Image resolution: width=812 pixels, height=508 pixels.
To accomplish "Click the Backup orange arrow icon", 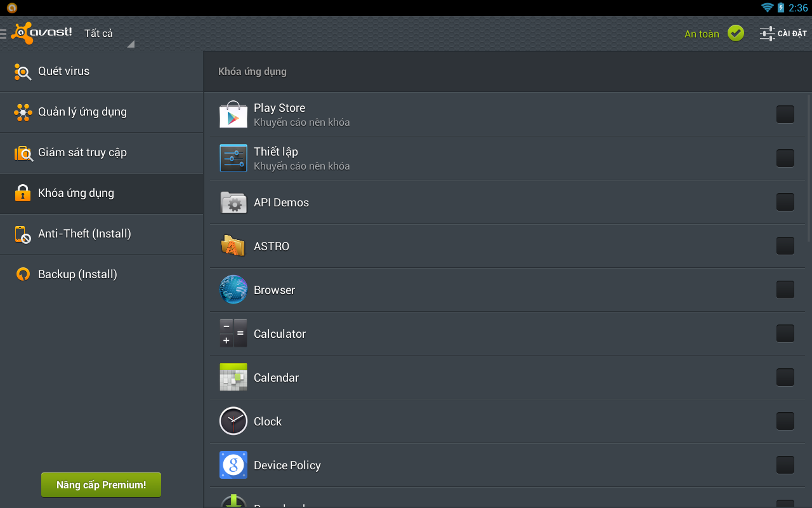I will pos(23,274).
